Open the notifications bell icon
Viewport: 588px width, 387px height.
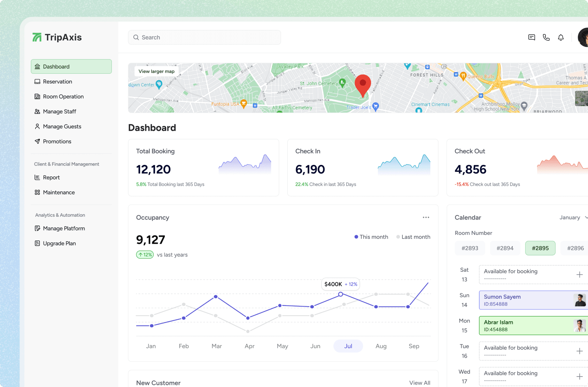pos(561,37)
